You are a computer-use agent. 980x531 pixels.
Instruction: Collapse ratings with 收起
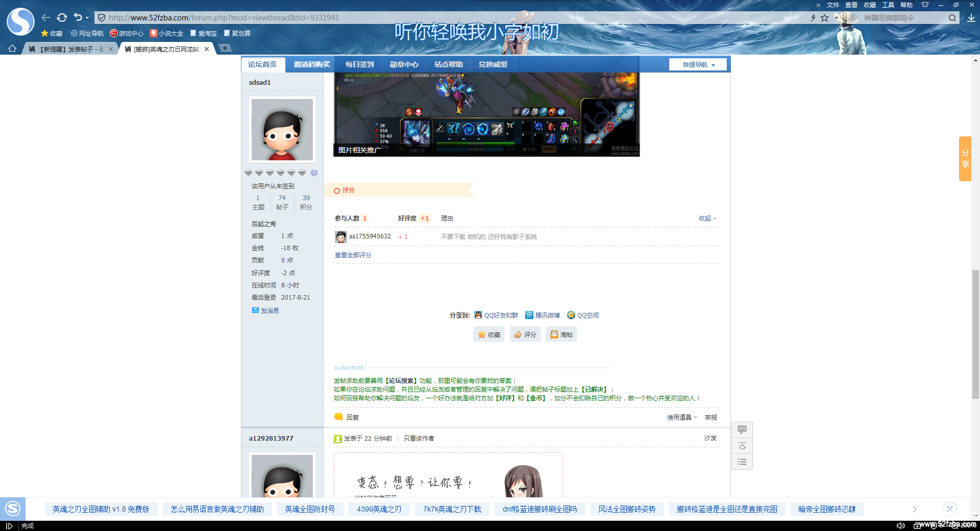[707, 218]
